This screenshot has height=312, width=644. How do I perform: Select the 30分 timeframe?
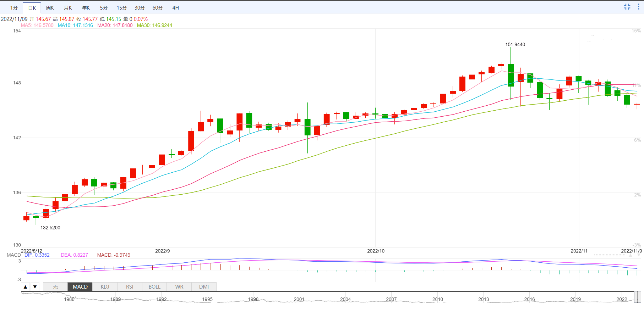coord(140,8)
